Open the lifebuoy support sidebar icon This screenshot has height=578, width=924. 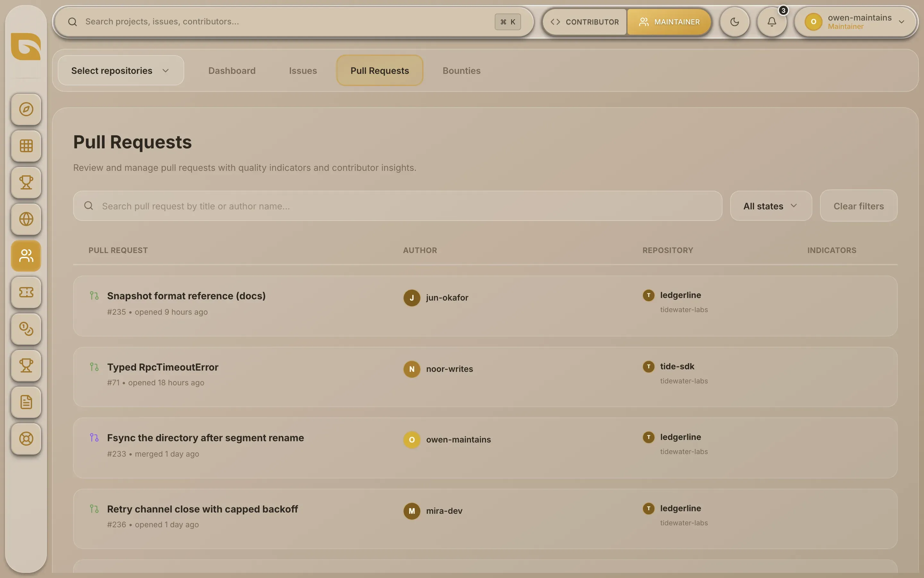point(26,439)
